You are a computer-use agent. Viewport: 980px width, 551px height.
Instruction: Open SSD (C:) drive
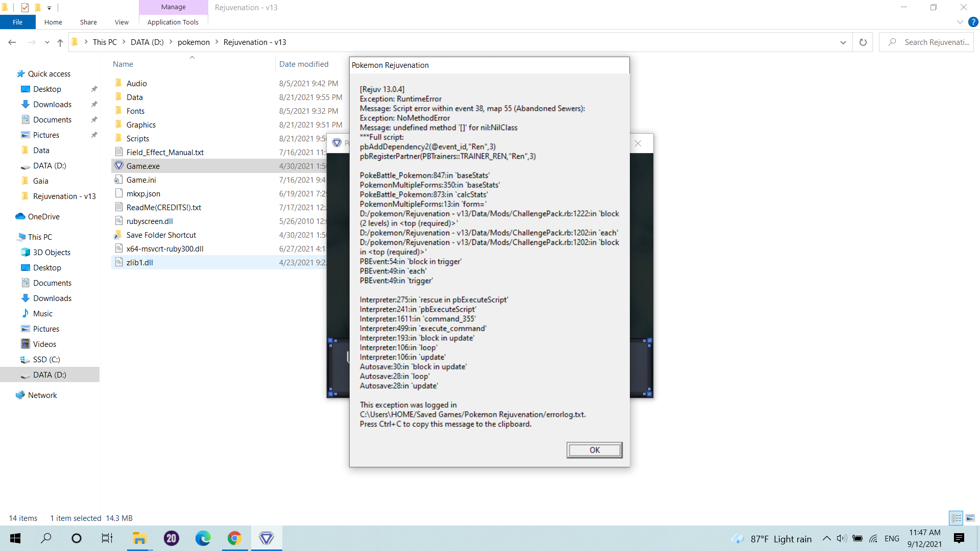click(46, 360)
